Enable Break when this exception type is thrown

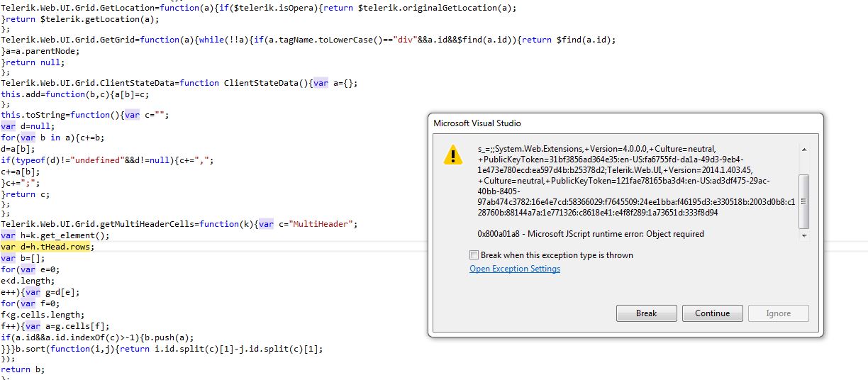pyautogui.click(x=474, y=255)
